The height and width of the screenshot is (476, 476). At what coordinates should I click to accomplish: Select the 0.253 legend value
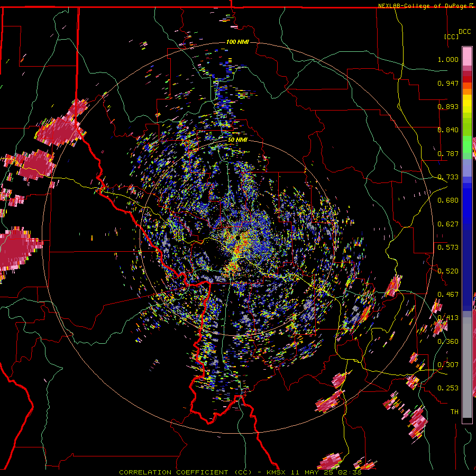(448, 388)
